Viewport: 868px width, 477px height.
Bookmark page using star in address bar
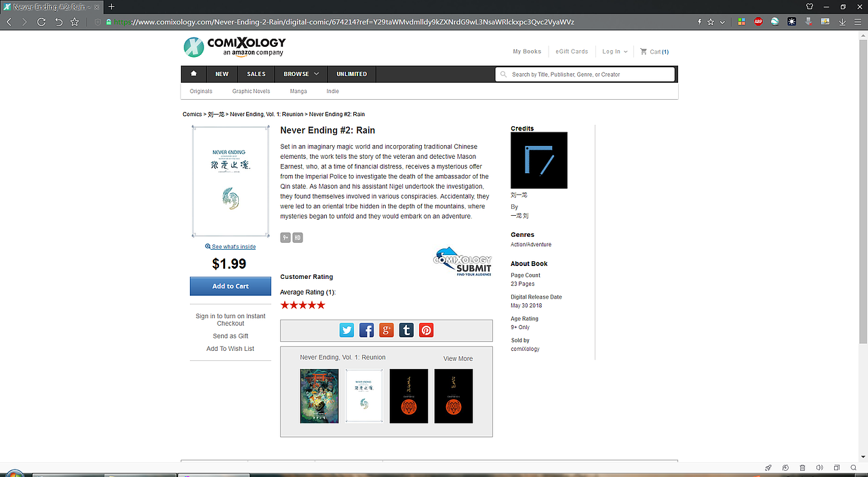coord(710,22)
